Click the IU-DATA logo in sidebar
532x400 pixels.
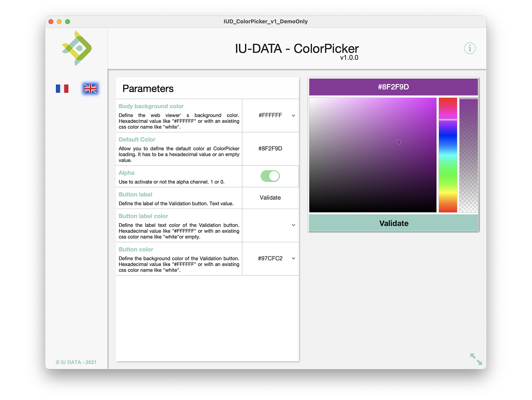77,48
